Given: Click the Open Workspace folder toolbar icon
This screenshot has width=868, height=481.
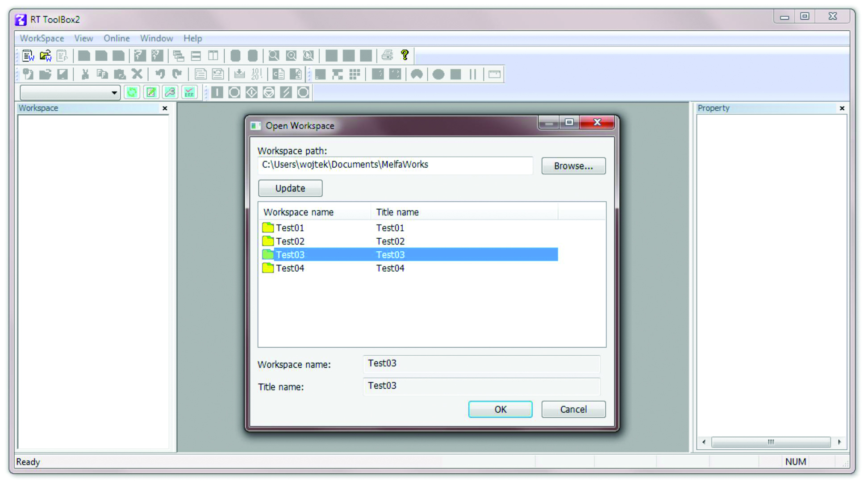Looking at the screenshot, I should pos(46,56).
